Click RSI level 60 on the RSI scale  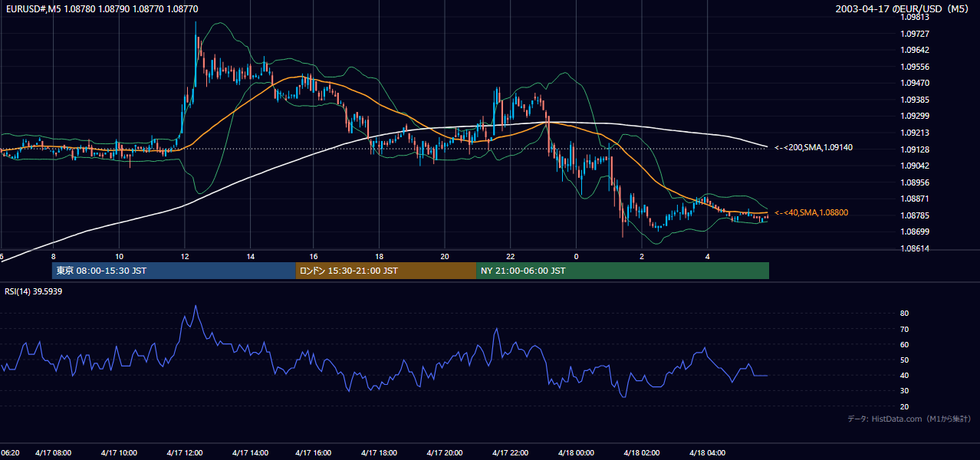[x=905, y=344]
